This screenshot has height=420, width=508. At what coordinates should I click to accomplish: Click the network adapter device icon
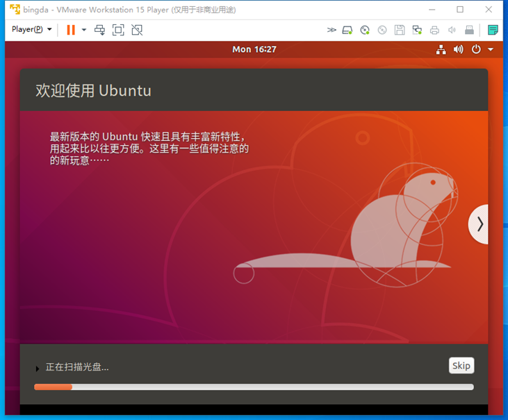[417, 31]
